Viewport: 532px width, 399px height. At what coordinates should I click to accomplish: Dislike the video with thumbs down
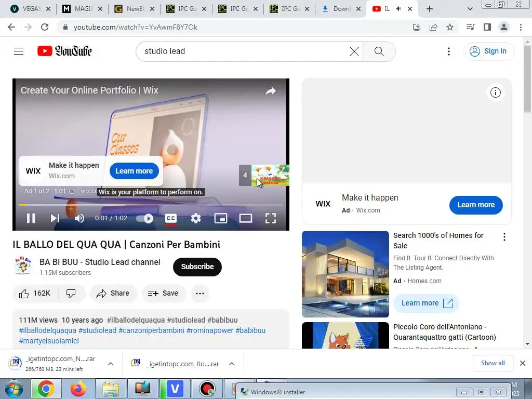point(71,293)
